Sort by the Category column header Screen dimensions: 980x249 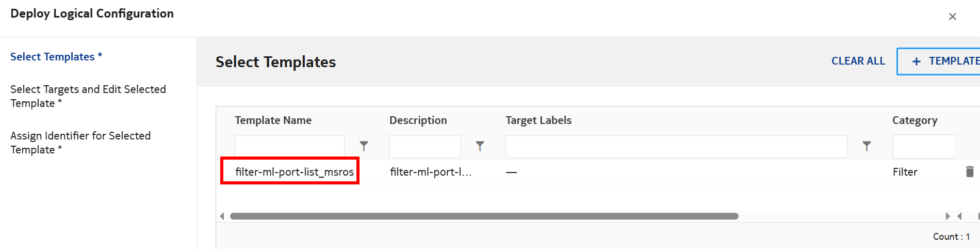click(x=914, y=120)
